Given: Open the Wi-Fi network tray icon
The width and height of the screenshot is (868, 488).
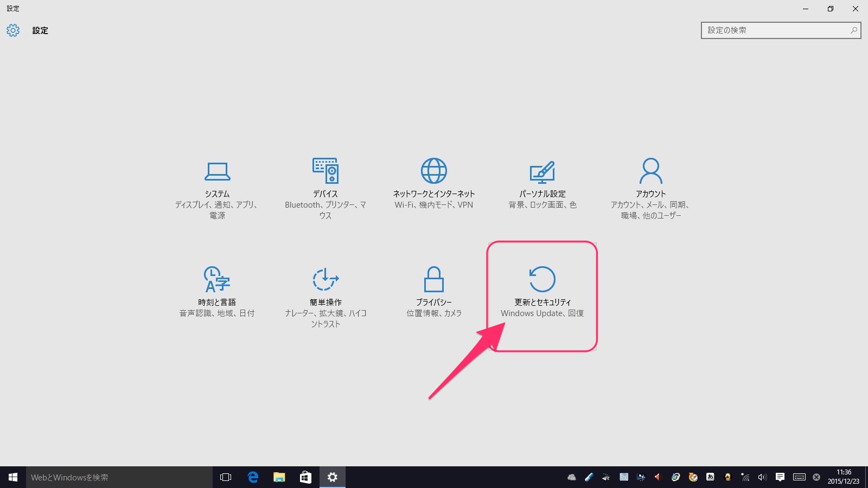Looking at the screenshot, I should [745, 477].
